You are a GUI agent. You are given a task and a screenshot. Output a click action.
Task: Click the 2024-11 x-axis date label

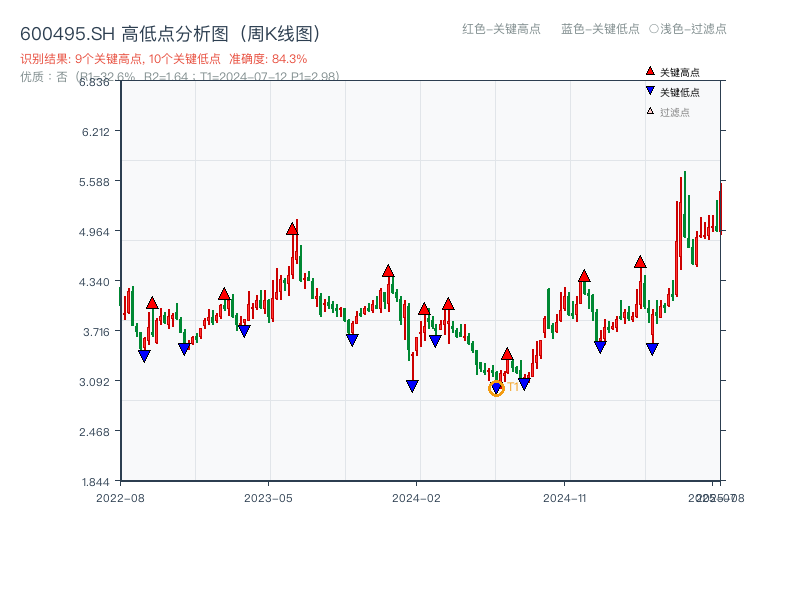(x=565, y=498)
